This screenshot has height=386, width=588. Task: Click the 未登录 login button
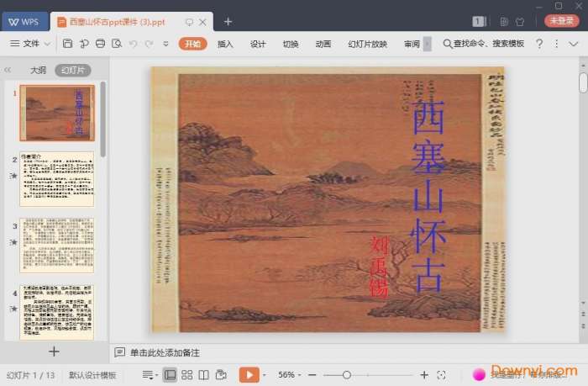[561, 21]
